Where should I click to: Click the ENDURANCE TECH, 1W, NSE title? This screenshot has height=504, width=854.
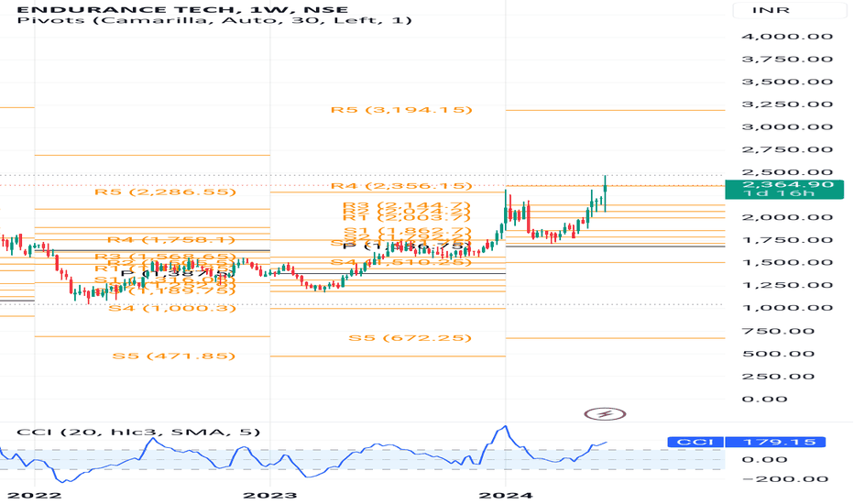point(182,9)
